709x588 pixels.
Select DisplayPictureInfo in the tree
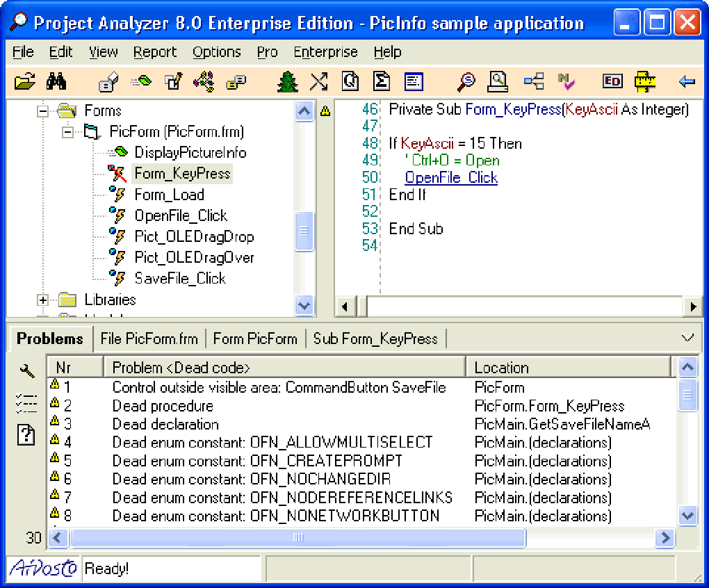coord(190,153)
